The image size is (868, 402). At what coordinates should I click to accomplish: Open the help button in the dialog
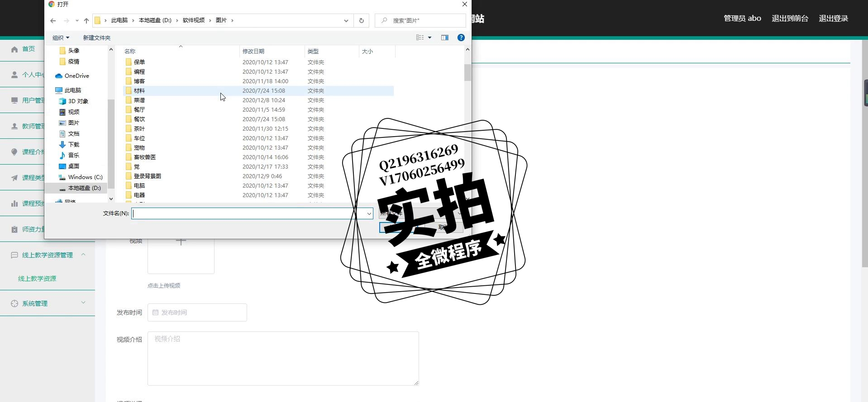(x=461, y=38)
